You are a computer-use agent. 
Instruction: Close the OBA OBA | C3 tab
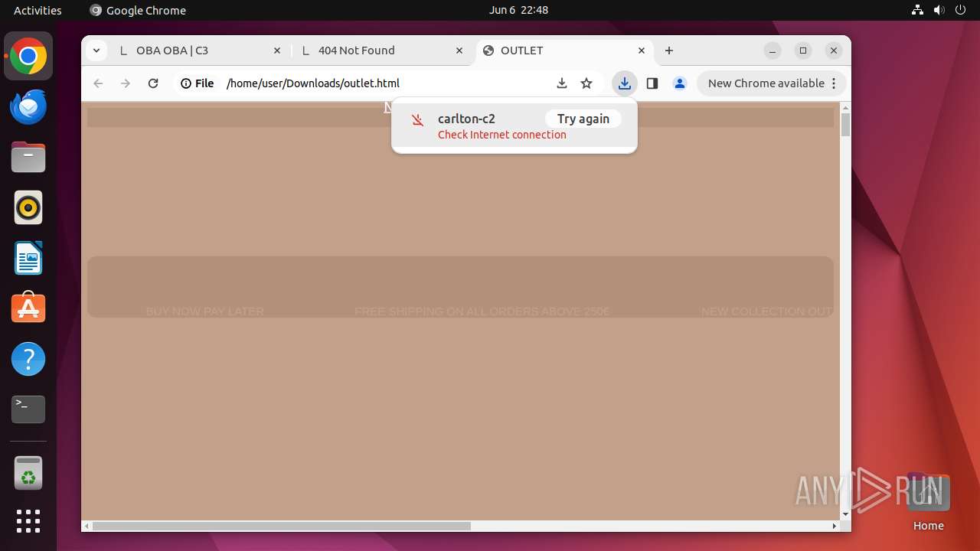click(x=277, y=51)
